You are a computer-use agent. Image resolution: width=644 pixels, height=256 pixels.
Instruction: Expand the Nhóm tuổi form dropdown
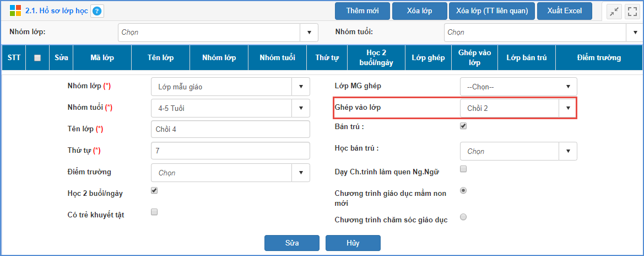coord(301,108)
